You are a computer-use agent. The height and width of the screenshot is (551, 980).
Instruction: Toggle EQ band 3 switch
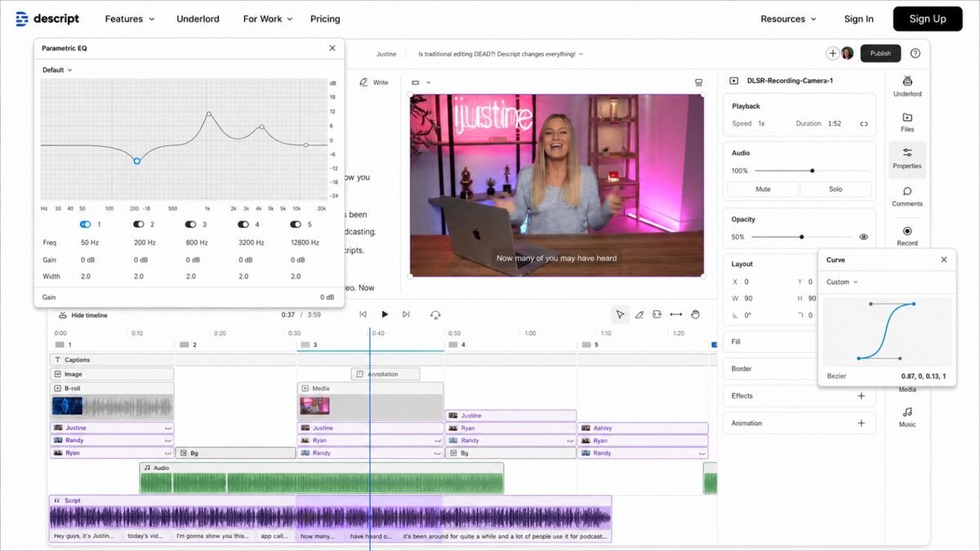point(190,224)
